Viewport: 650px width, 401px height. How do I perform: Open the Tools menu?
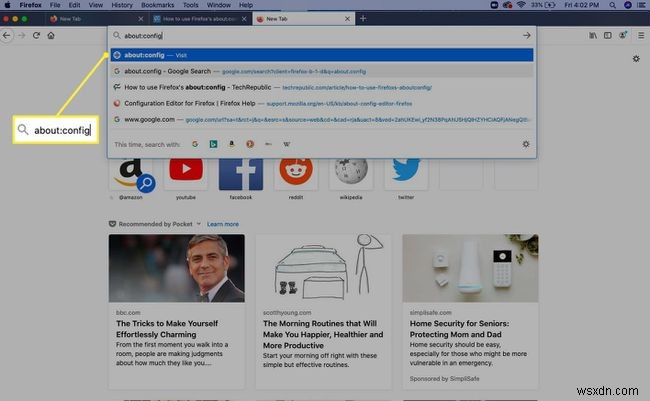pos(190,5)
